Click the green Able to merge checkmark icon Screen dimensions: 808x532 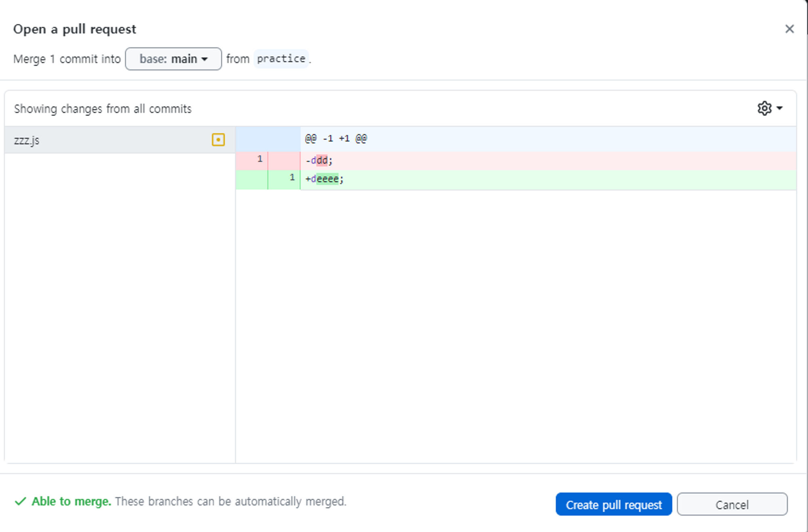(x=20, y=501)
